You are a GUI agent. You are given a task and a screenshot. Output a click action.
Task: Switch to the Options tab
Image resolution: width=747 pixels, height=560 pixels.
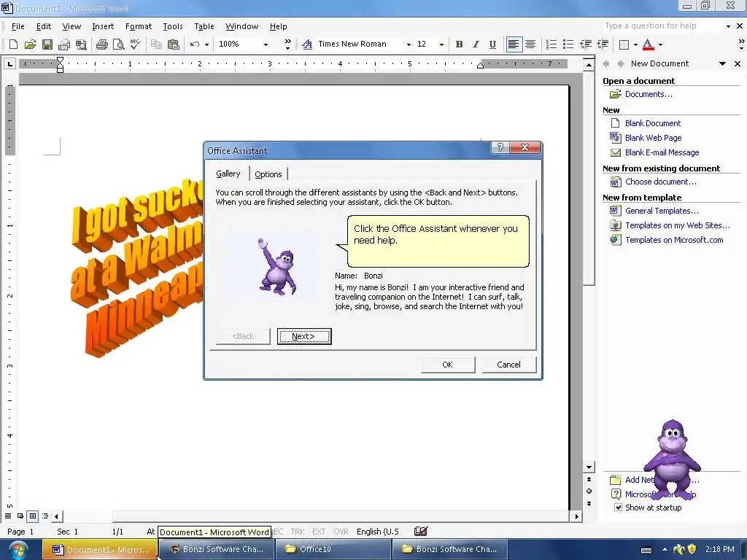pyautogui.click(x=268, y=174)
